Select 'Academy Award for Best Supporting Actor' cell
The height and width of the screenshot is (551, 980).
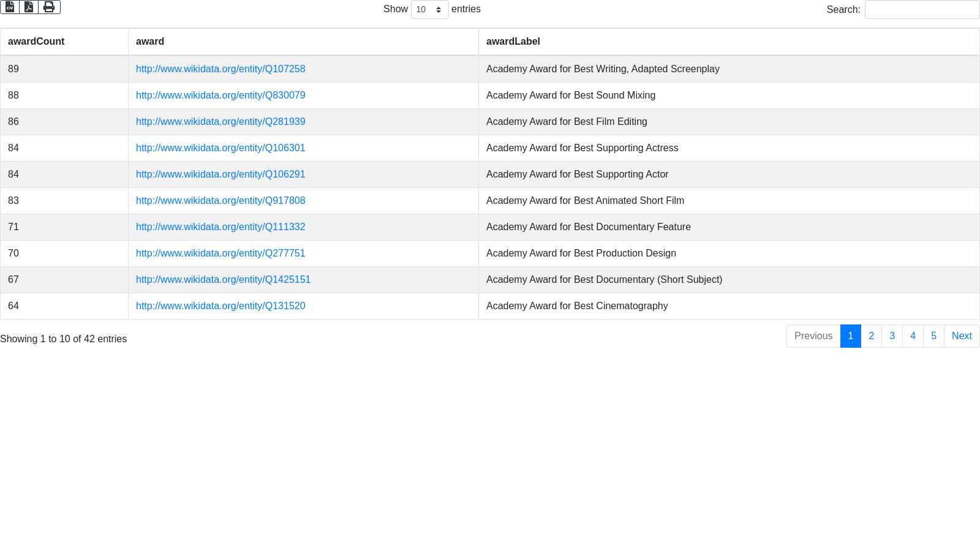pos(729,174)
